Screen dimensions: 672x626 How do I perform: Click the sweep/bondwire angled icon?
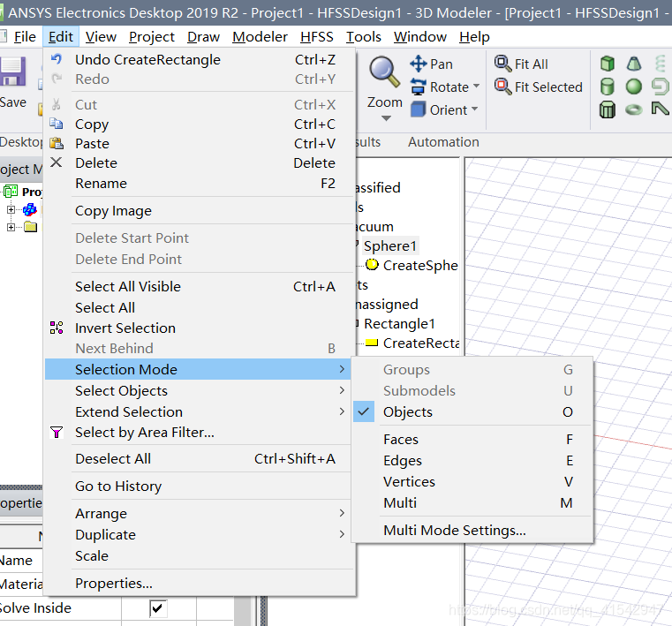[661, 109]
